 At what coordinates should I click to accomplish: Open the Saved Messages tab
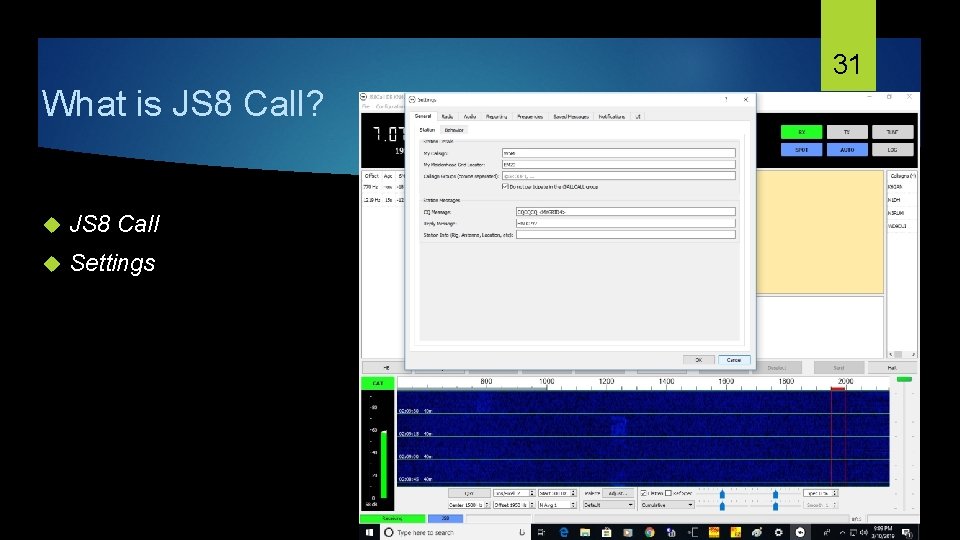[571, 116]
